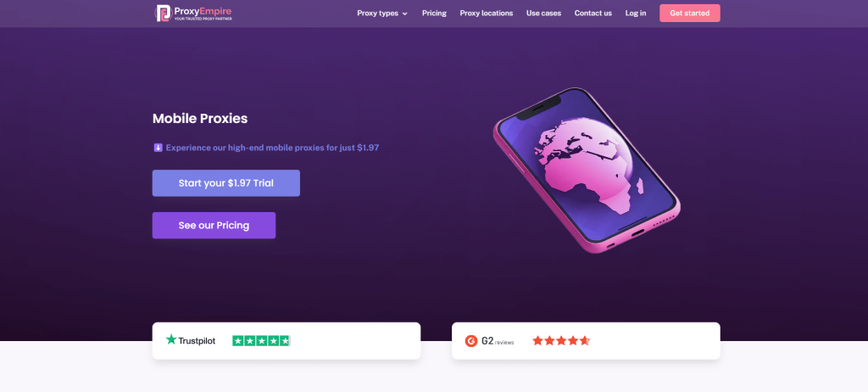Click the Log in link
This screenshot has width=868, height=392.
(x=636, y=14)
